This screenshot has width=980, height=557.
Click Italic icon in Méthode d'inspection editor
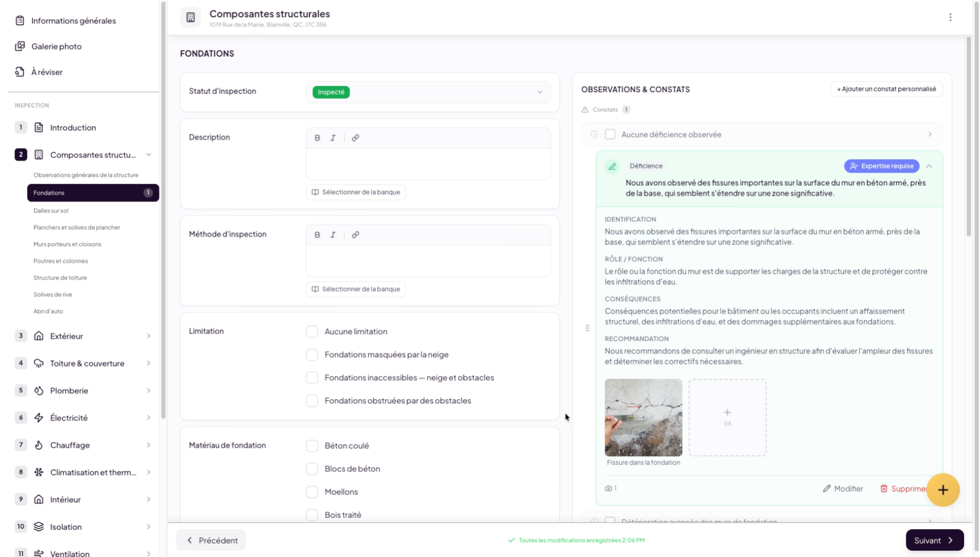click(333, 235)
